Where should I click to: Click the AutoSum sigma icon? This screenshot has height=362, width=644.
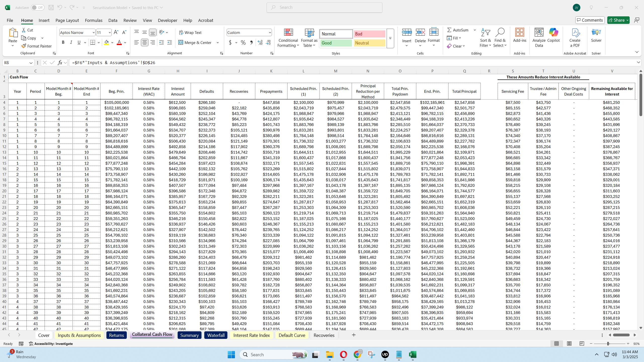(x=449, y=30)
